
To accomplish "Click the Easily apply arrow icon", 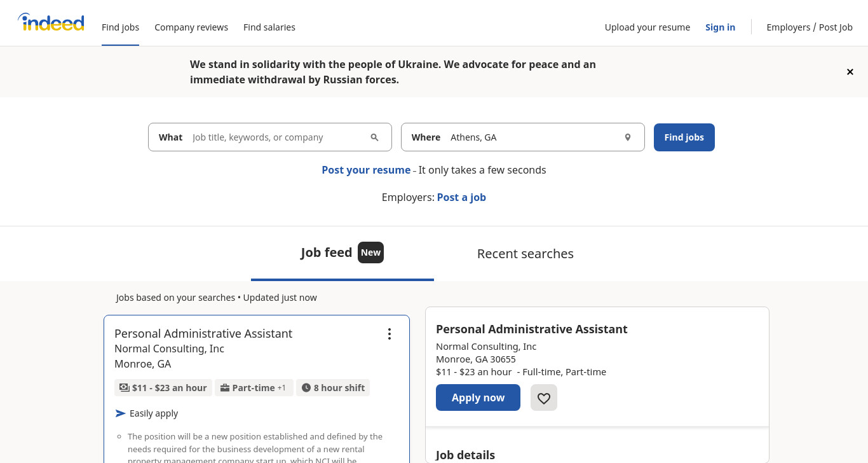I will (x=121, y=413).
